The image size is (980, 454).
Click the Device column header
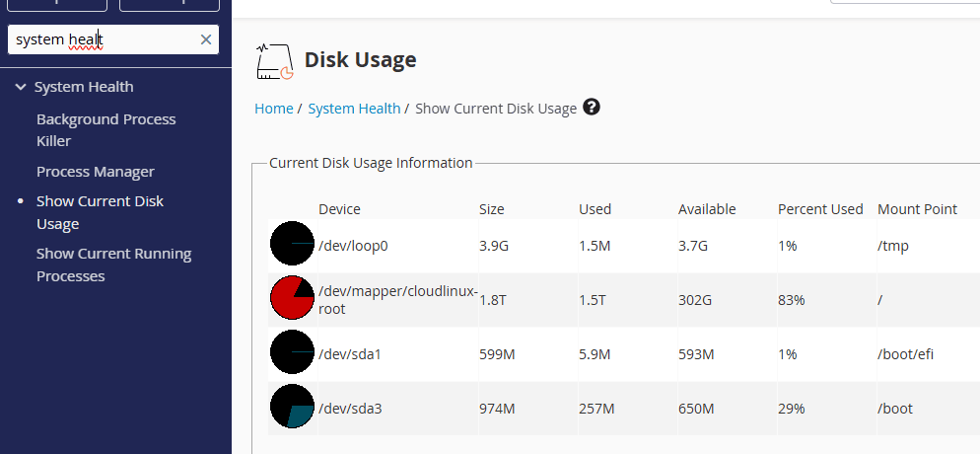point(339,209)
